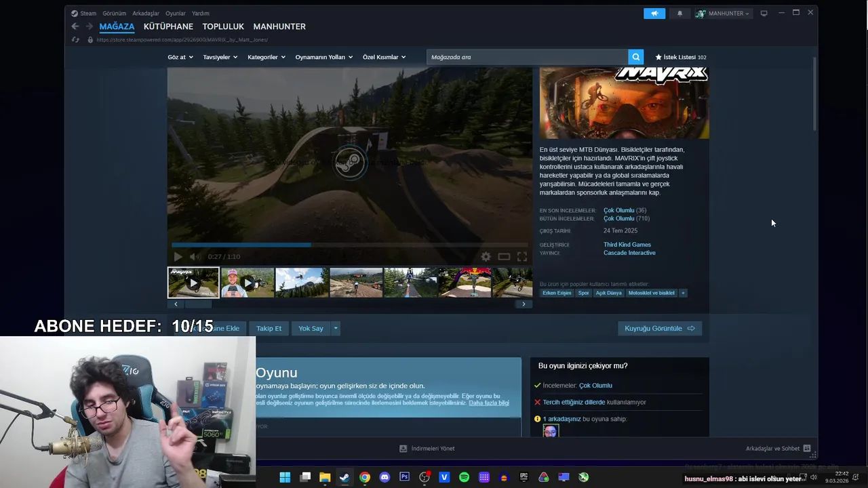868x488 pixels.
Task: Click the friend avatar who owns game
Action: [x=551, y=431]
